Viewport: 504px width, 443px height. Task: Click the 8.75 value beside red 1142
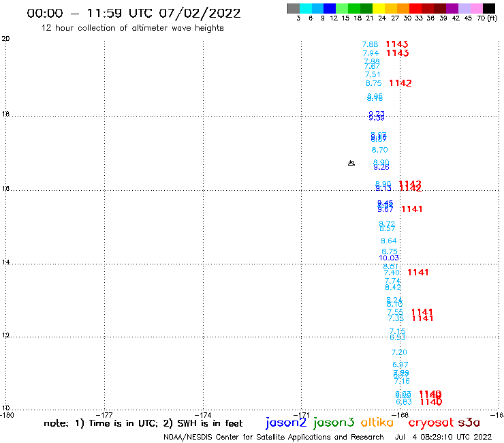tap(373, 83)
